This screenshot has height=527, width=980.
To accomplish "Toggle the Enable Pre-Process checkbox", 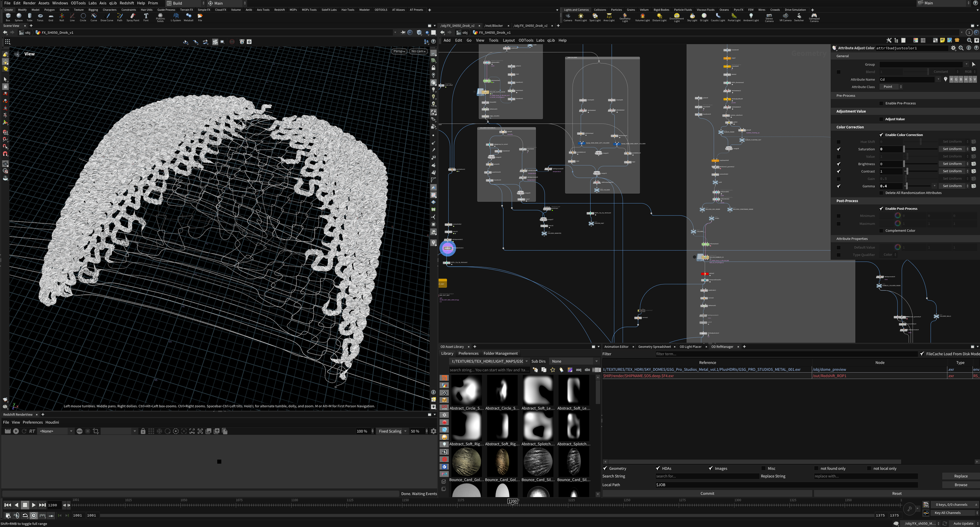I will tap(881, 103).
